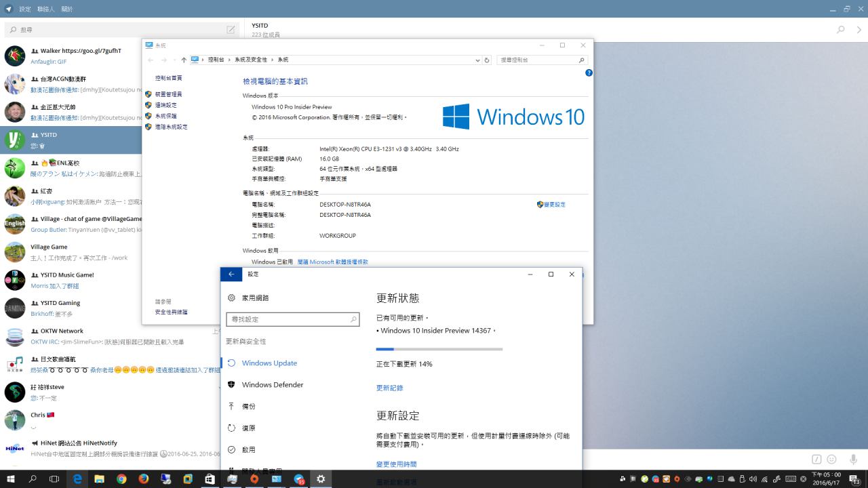Click the search-in-chat magnifier in YSITD header

click(x=841, y=30)
